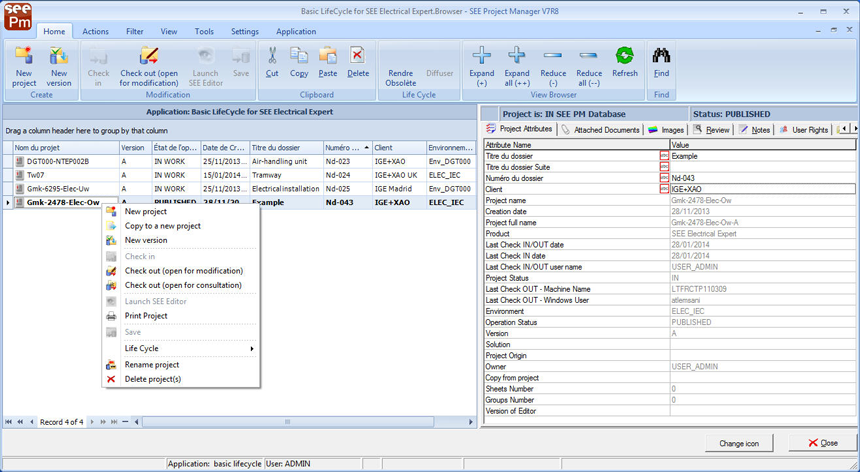Click the Client value field IGE+XAO
The height and width of the screenshot is (472, 860).
tap(762, 189)
